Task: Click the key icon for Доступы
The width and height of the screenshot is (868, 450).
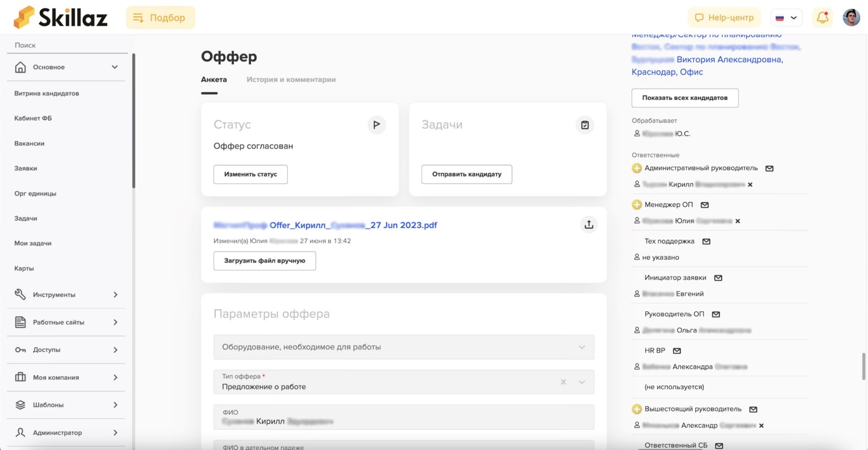Action: click(21, 349)
